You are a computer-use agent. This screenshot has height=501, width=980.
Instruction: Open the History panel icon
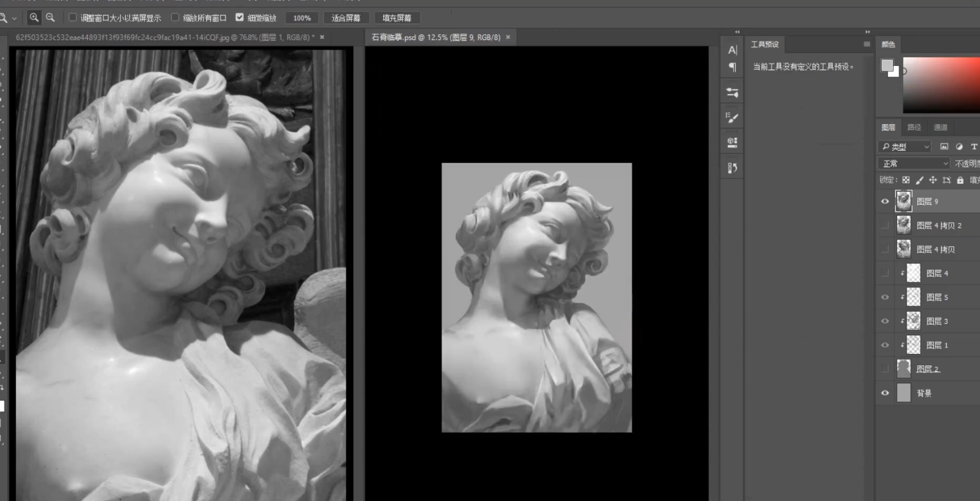coord(732,168)
